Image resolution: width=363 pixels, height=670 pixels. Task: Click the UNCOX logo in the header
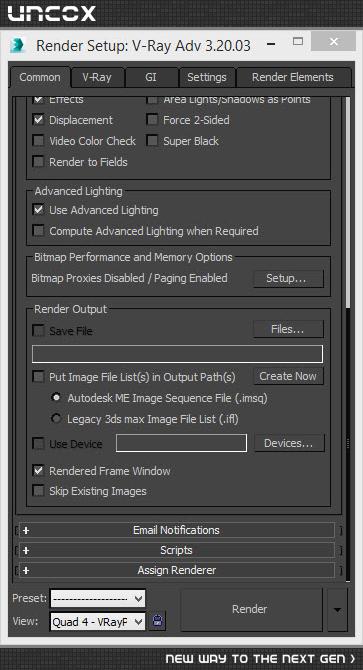tap(52, 13)
